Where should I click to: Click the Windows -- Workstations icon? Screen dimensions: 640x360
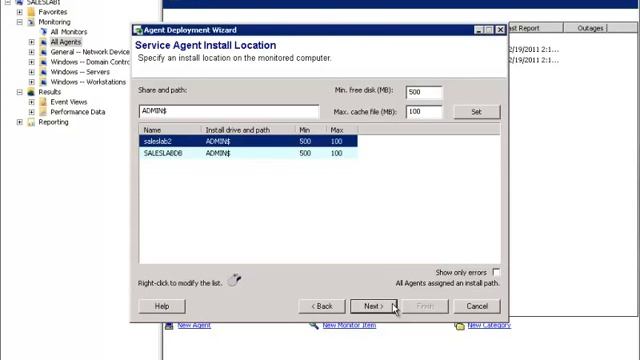pyautogui.click(x=43, y=82)
